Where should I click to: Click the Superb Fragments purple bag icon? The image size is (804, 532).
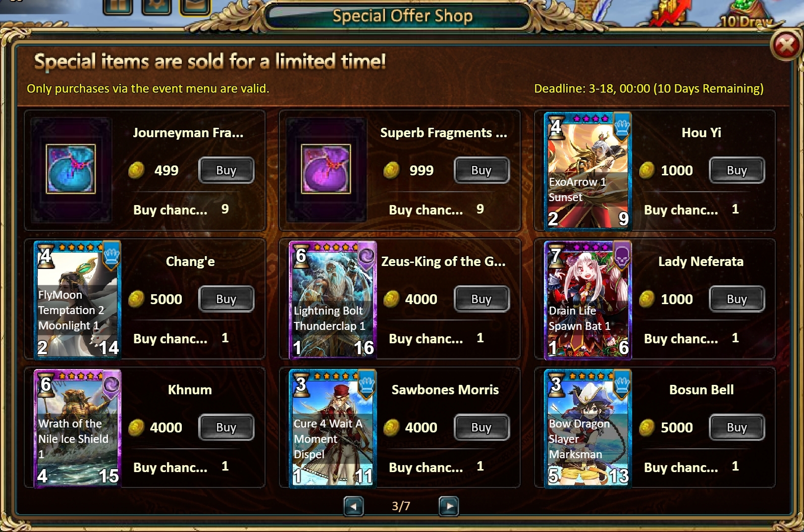[326, 169]
